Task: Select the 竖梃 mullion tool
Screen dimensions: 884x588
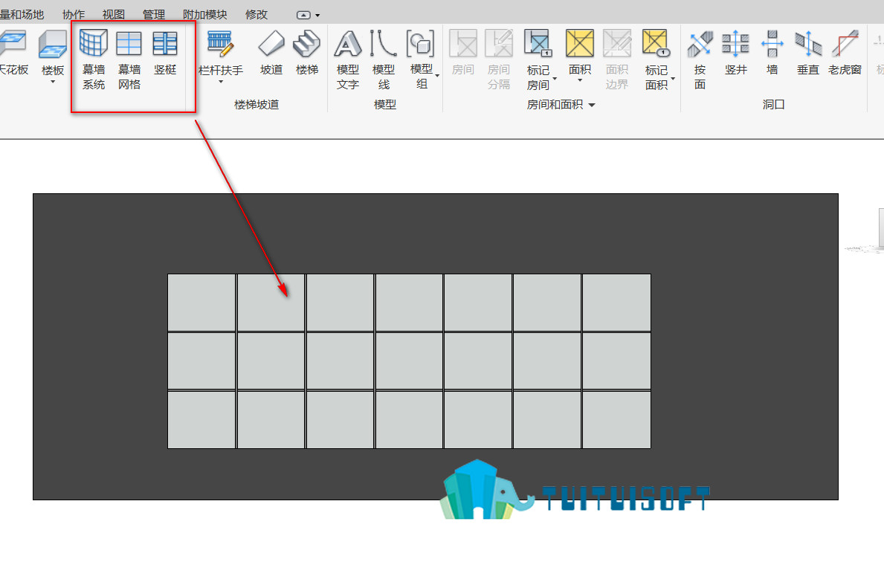Action: click(165, 53)
